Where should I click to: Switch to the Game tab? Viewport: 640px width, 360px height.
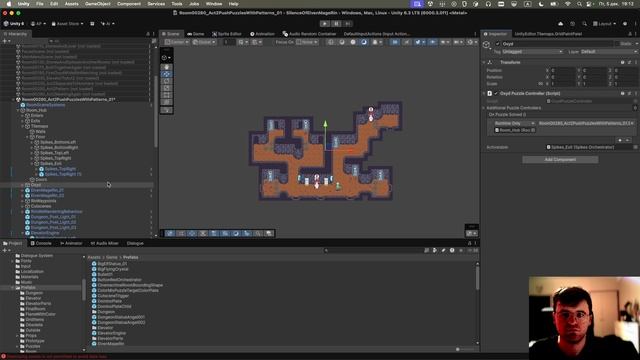[x=196, y=34]
